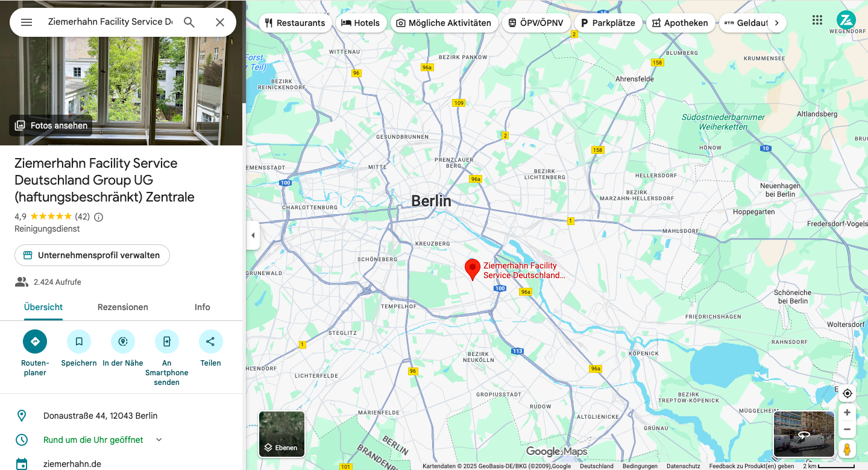
Task: Clear the search with X icon
Action: 220,22
